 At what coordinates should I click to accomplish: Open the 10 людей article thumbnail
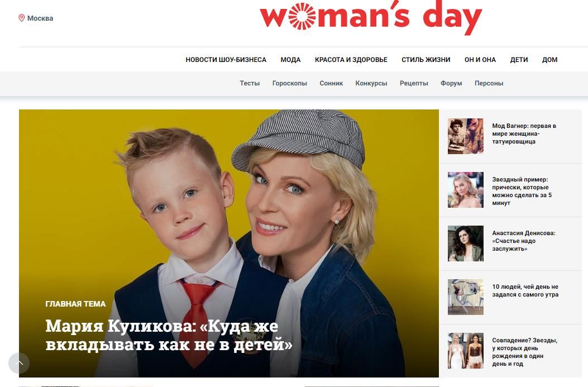pos(465,297)
